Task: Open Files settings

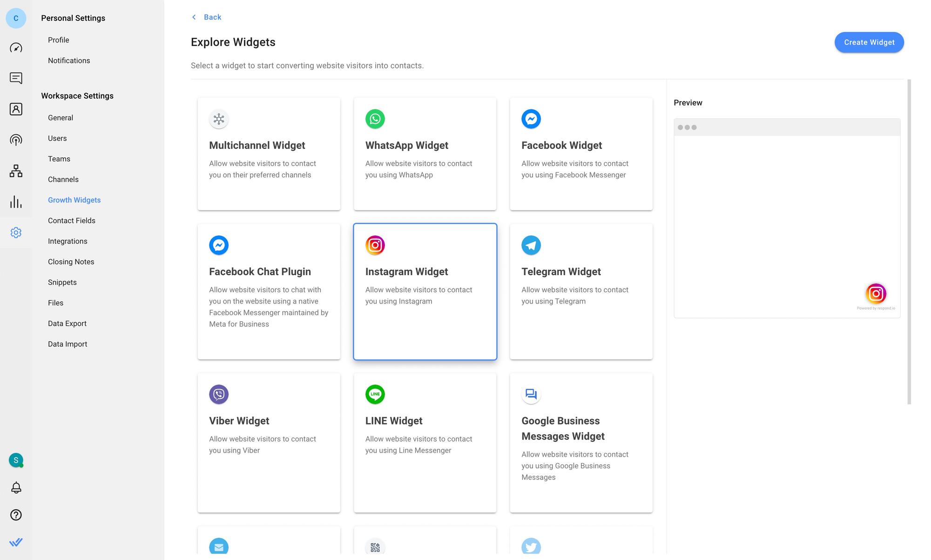Action: pos(55,303)
